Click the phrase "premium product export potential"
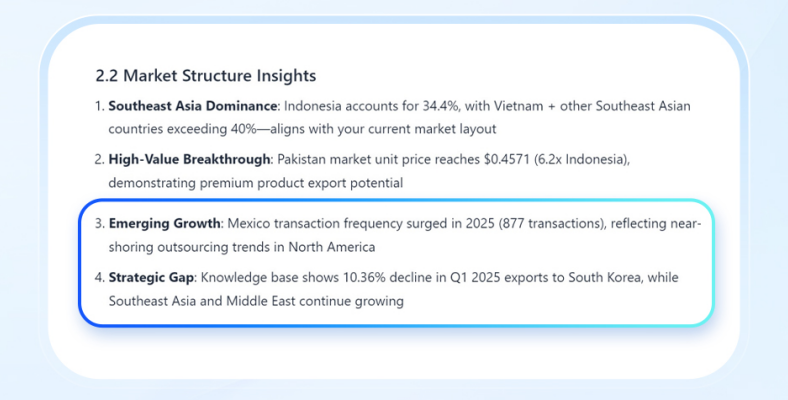788x400 pixels. coord(302,183)
